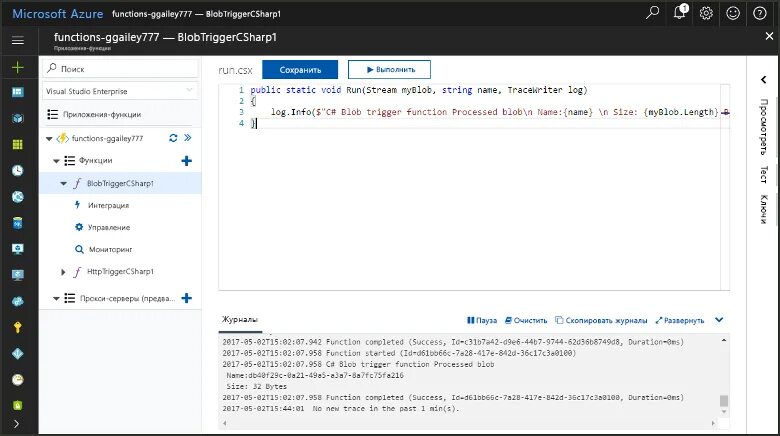Viewport: 780px width, 436px height.
Task: Open the cube resources icon in sidebar
Action: [x=18, y=118]
